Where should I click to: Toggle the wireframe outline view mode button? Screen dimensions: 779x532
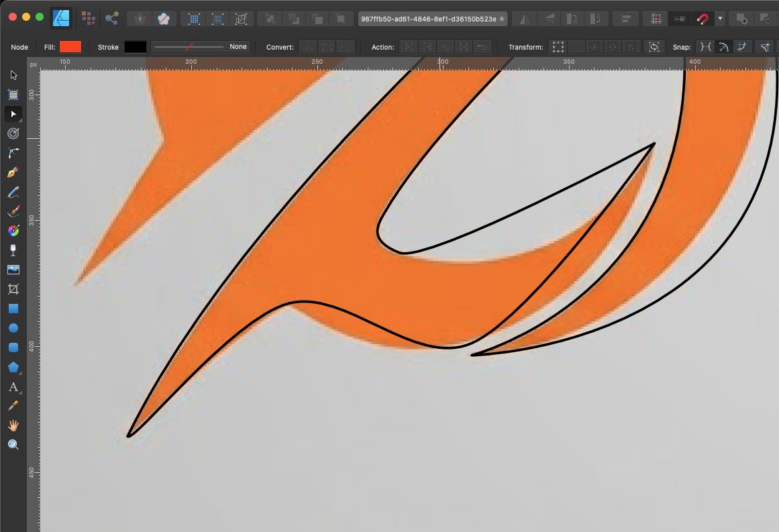pos(241,19)
